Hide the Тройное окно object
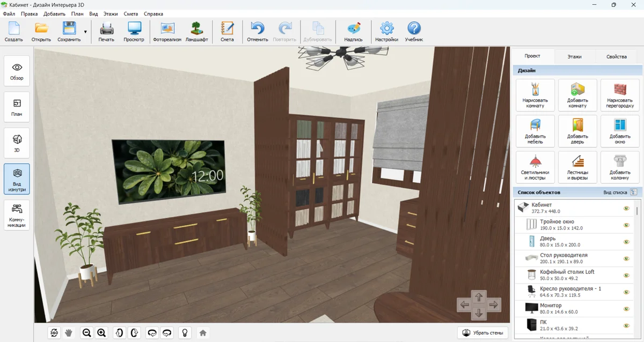The height and width of the screenshot is (342, 644). coord(626,225)
